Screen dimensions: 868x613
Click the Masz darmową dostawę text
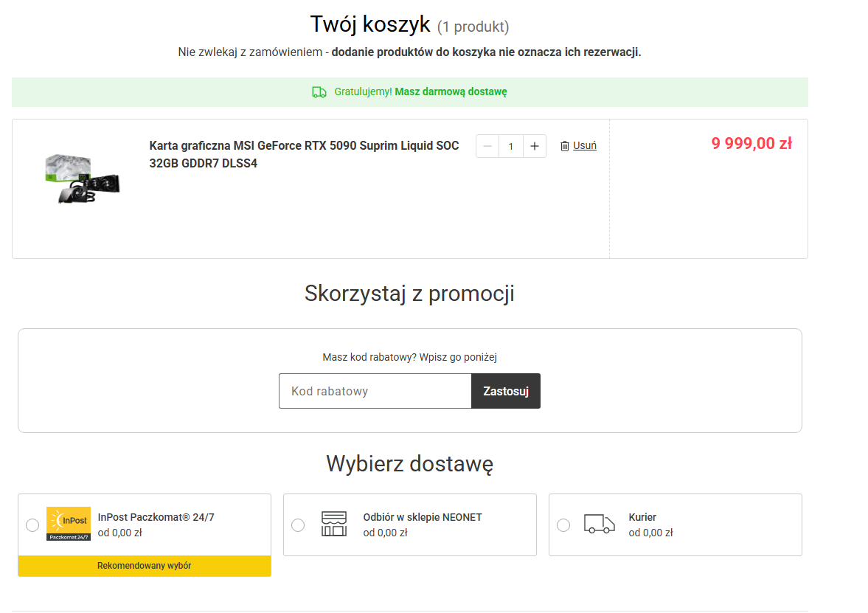point(451,92)
